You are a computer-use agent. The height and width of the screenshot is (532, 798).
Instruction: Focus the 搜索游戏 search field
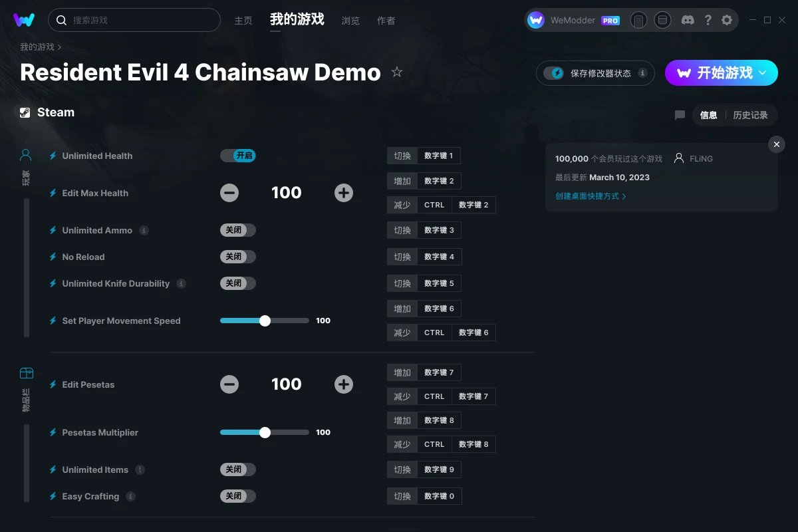point(134,20)
